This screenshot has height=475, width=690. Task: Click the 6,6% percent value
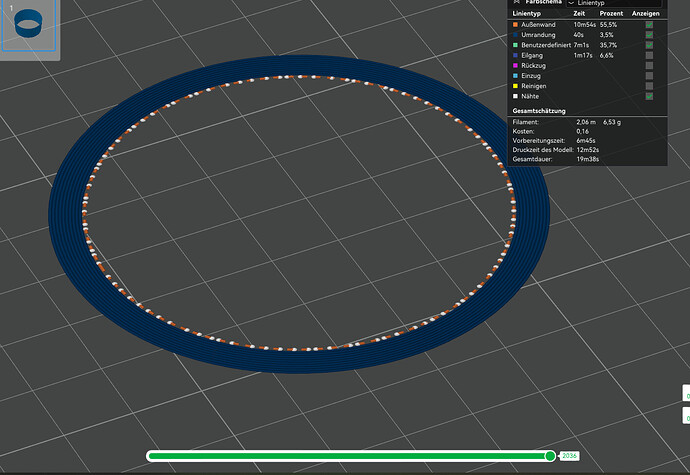coord(606,55)
